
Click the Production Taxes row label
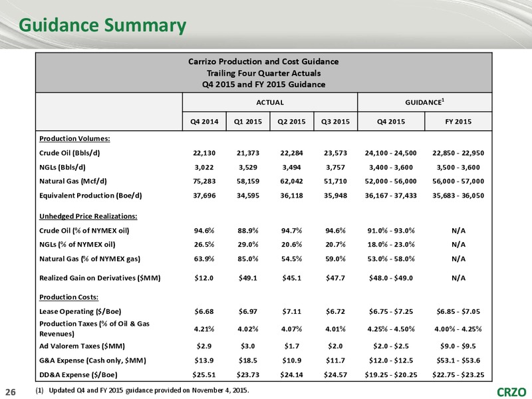coord(94,329)
